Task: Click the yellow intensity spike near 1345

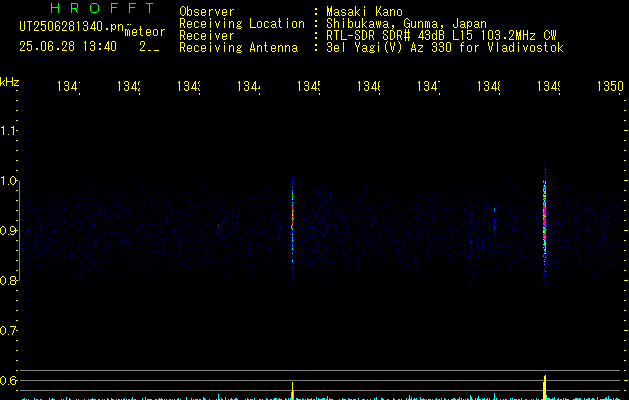Action: tap(292, 391)
